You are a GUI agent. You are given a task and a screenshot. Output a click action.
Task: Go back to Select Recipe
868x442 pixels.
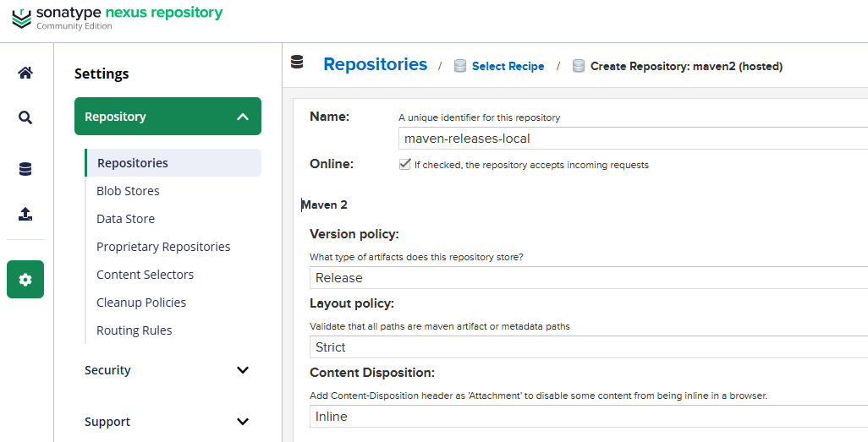pos(508,67)
